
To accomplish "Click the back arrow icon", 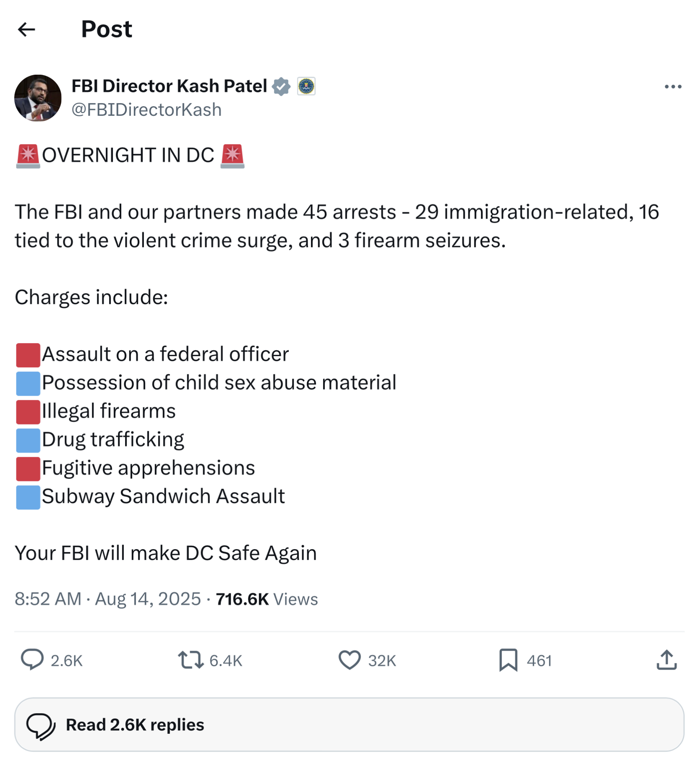I will (26, 29).
